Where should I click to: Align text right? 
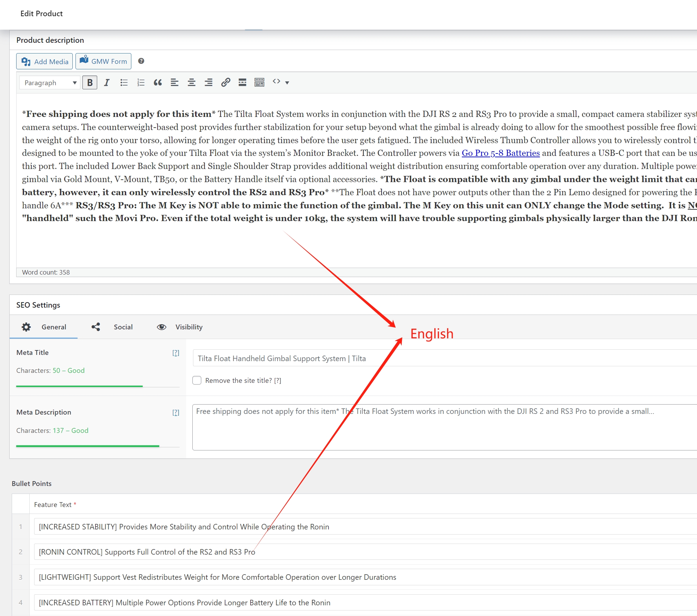[208, 82]
